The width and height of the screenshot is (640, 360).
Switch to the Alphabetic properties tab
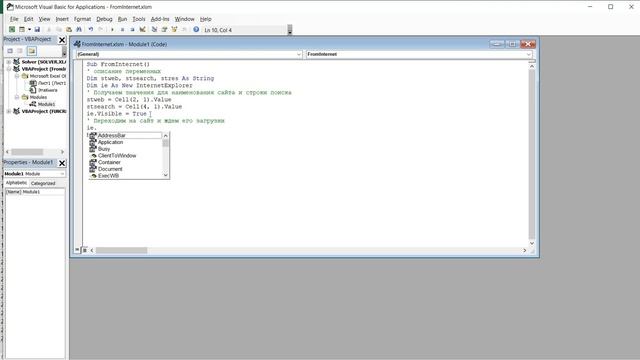16,183
